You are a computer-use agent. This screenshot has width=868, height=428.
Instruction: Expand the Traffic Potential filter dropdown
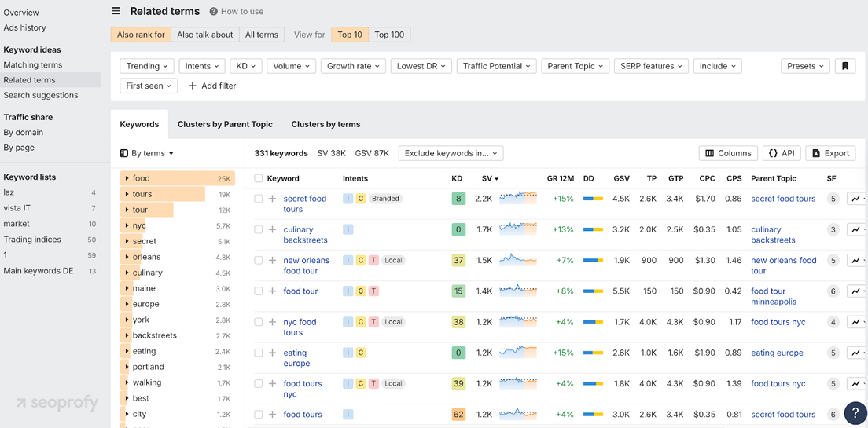click(x=497, y=66)
